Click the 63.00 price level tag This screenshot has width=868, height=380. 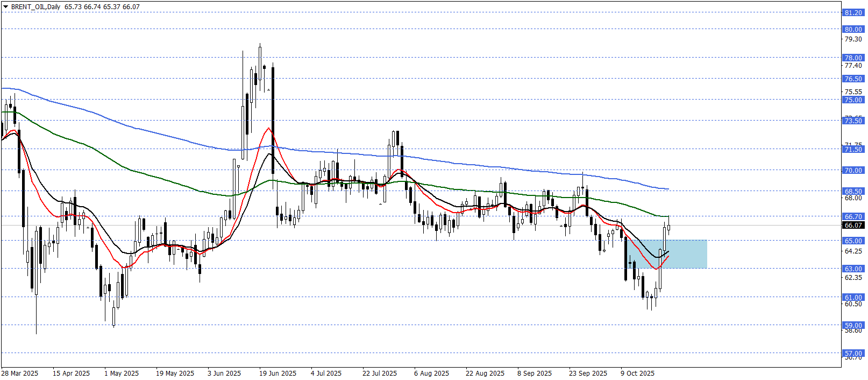coord(853,269)
